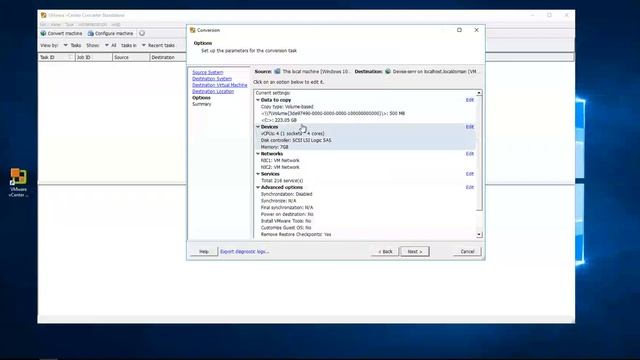This screenshot has width=640, height=360.
Task: Collapse the Services section
Action: [258, 174]
